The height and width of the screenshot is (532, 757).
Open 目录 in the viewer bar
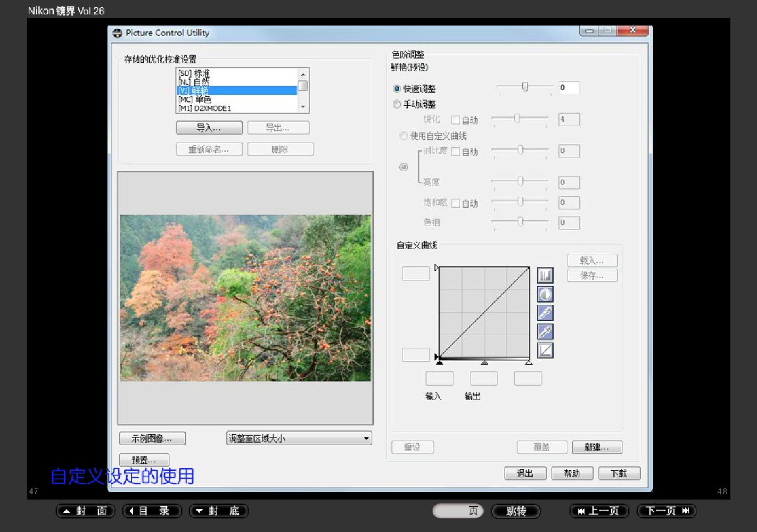coord(152,511)
